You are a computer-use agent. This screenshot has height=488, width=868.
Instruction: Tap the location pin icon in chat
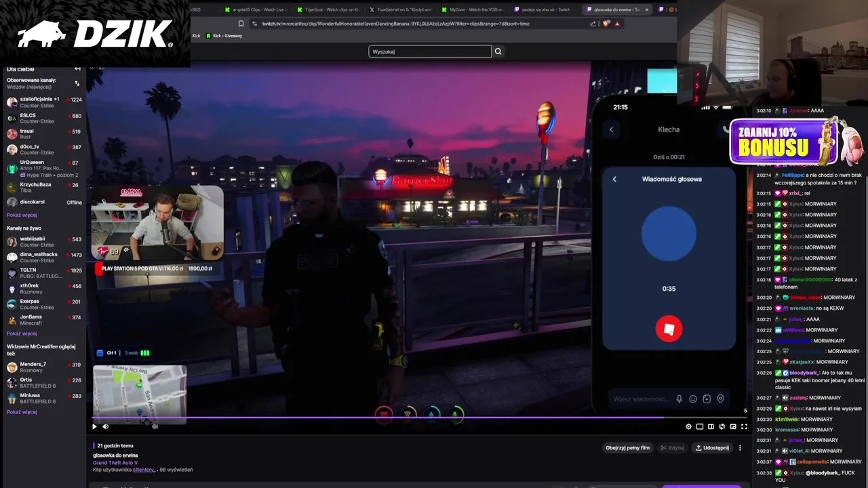point(720,399)
